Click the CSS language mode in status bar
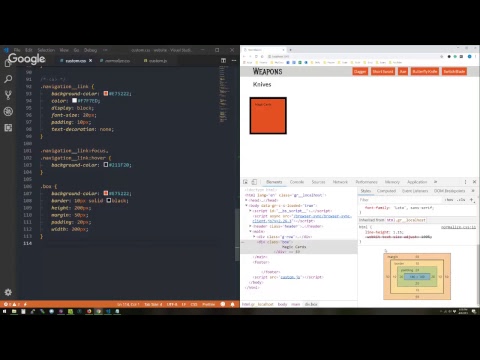The image size is (480, 360). 194,304
